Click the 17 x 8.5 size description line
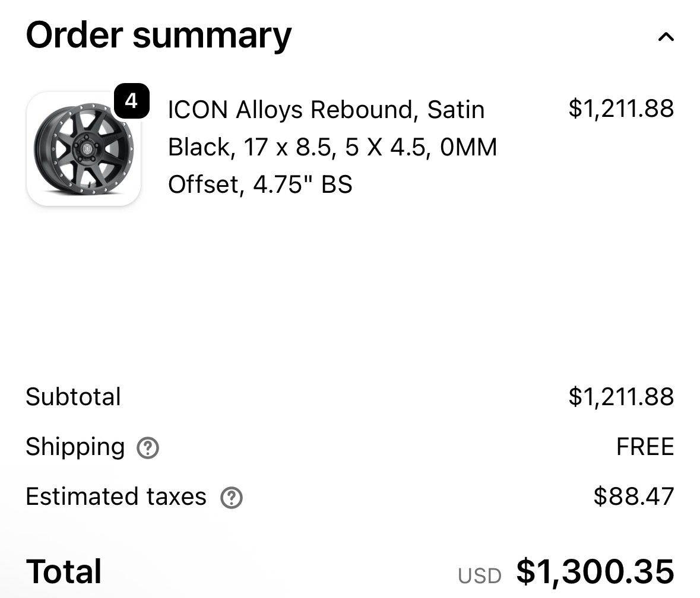The width and height of the screenshot is (700, 598). 332,147
